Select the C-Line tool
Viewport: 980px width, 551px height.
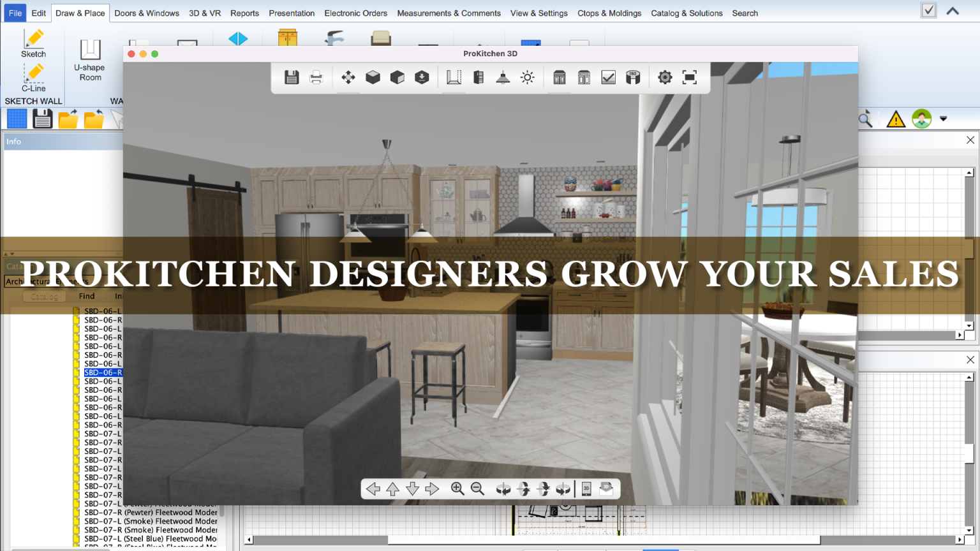(33, 78)
